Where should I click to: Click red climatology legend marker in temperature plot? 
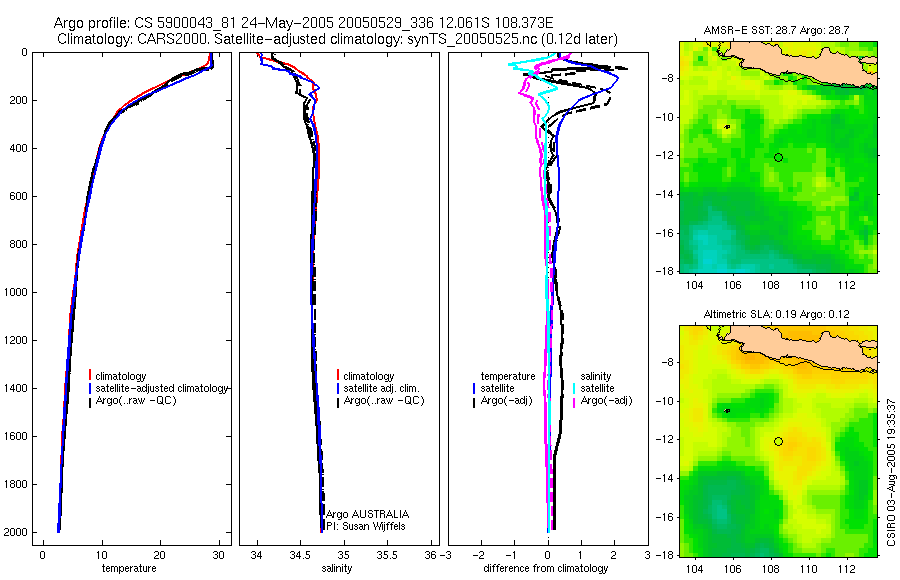(90, 376)
